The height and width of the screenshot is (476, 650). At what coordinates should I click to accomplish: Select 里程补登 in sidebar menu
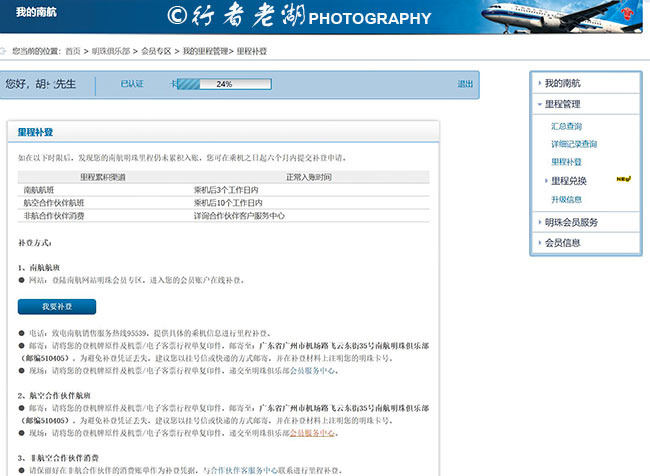567,162
